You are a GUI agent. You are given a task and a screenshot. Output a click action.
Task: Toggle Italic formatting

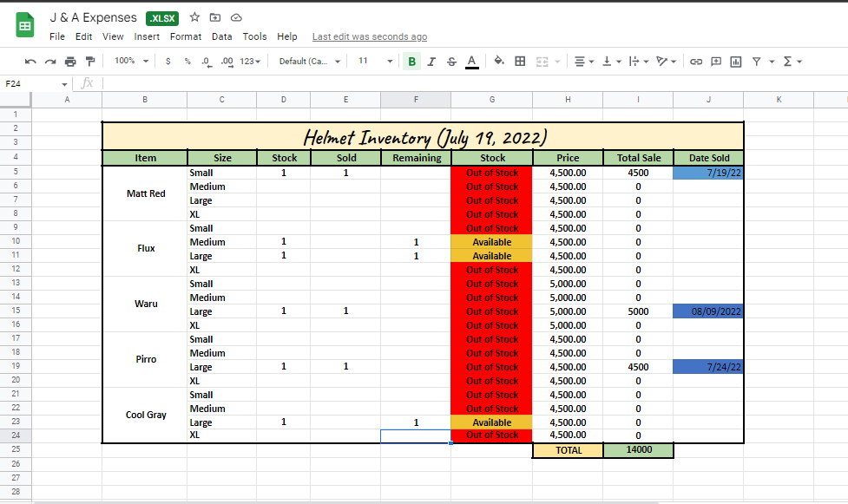pos(431,62)
